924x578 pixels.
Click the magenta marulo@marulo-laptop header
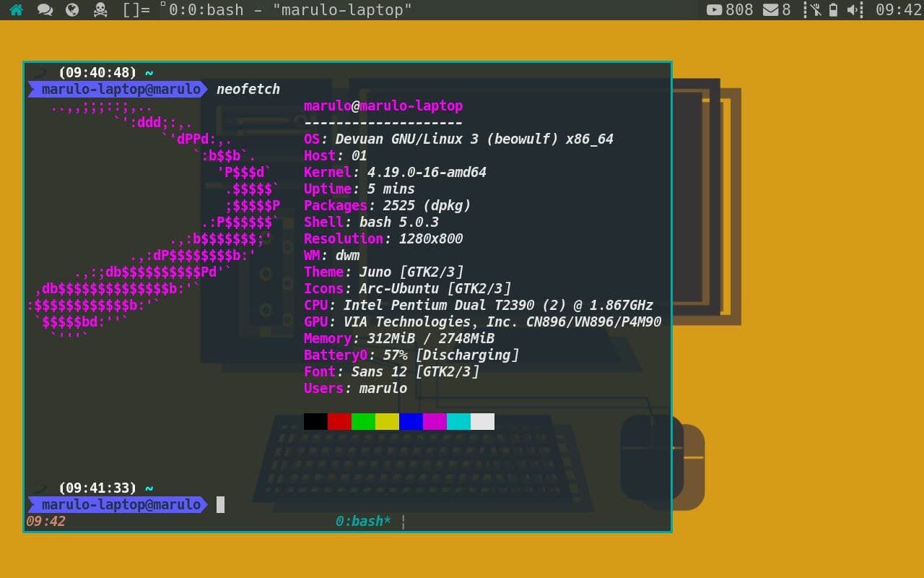[x=383, y=105]
